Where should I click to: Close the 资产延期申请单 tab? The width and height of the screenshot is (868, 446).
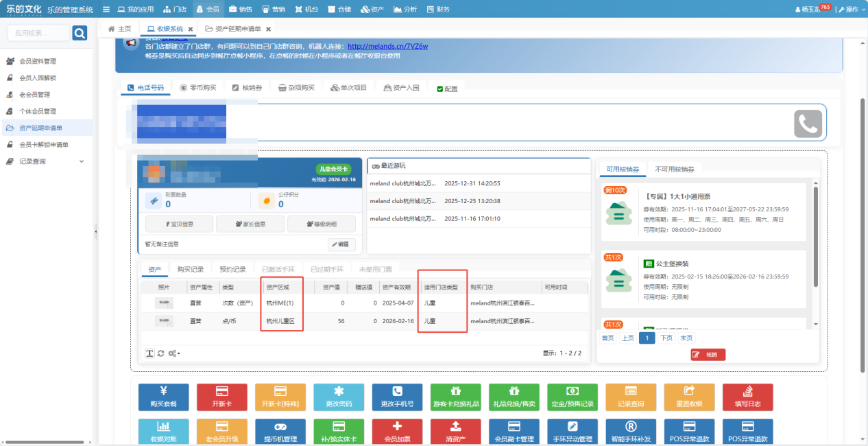pos(268,29)
